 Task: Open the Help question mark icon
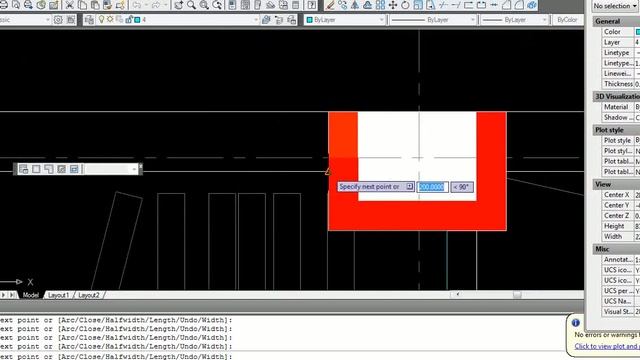tap(311, 5)
